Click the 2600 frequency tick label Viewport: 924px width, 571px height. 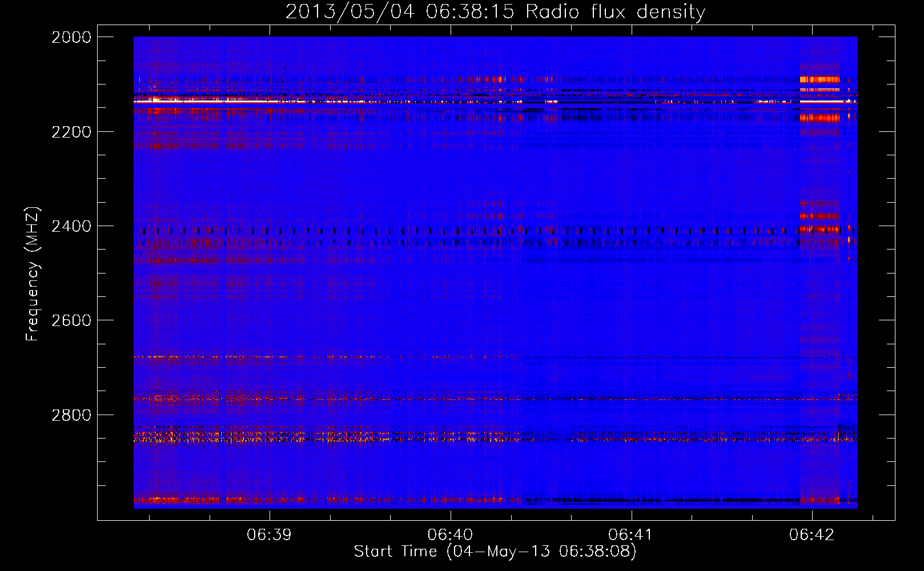click(71, 320)
